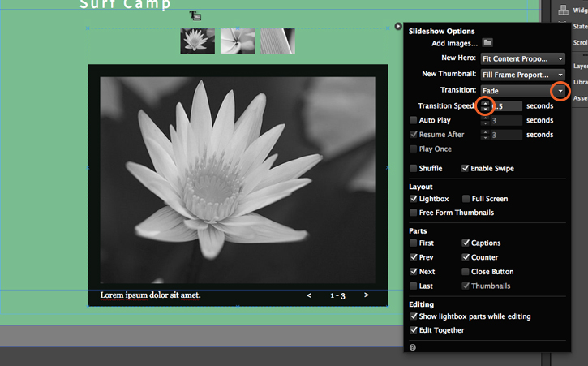Open the Scroll panel tab
588x366 pixels.
pos(580,42)
